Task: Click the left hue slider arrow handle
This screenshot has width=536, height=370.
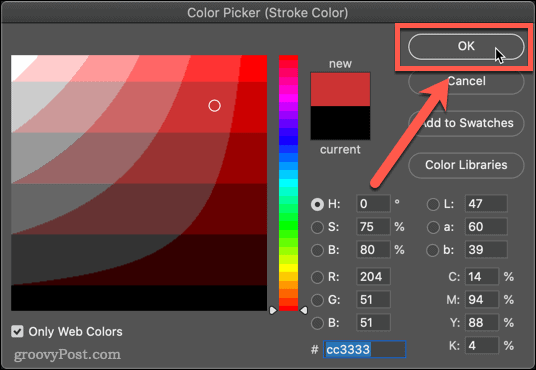Action: click(273, 310)
